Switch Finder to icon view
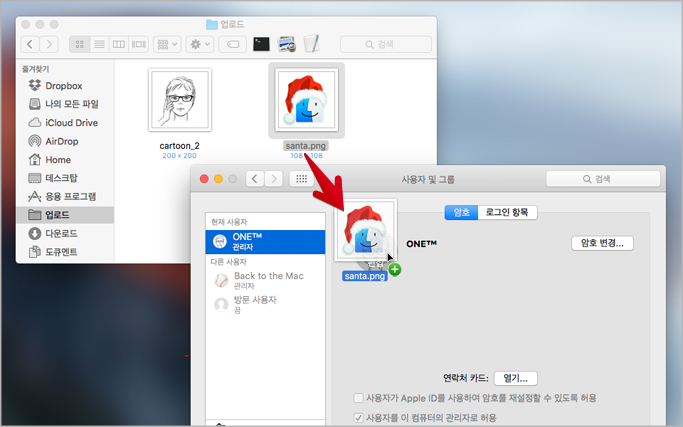Viewport: 683px width, 427px height. (x=80, y=44)
